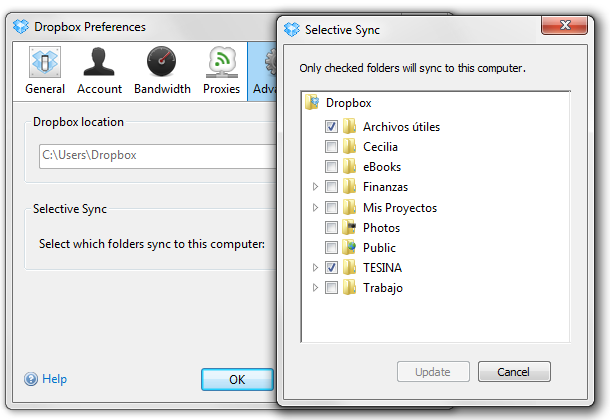Switch to the Advanced tab

pyautogui.click(x=263, y=71)
